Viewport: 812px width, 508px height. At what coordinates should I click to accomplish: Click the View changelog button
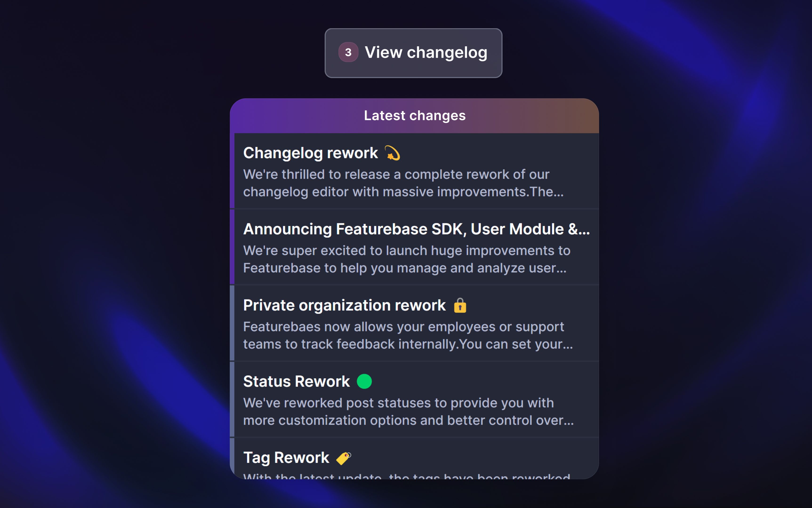(x=413, y=53)
